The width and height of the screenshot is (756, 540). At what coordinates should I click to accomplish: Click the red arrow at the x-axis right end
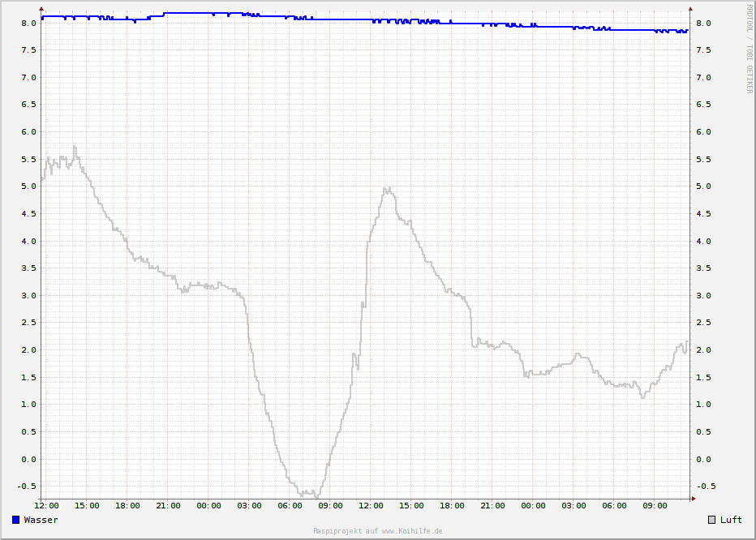(693, 499)
